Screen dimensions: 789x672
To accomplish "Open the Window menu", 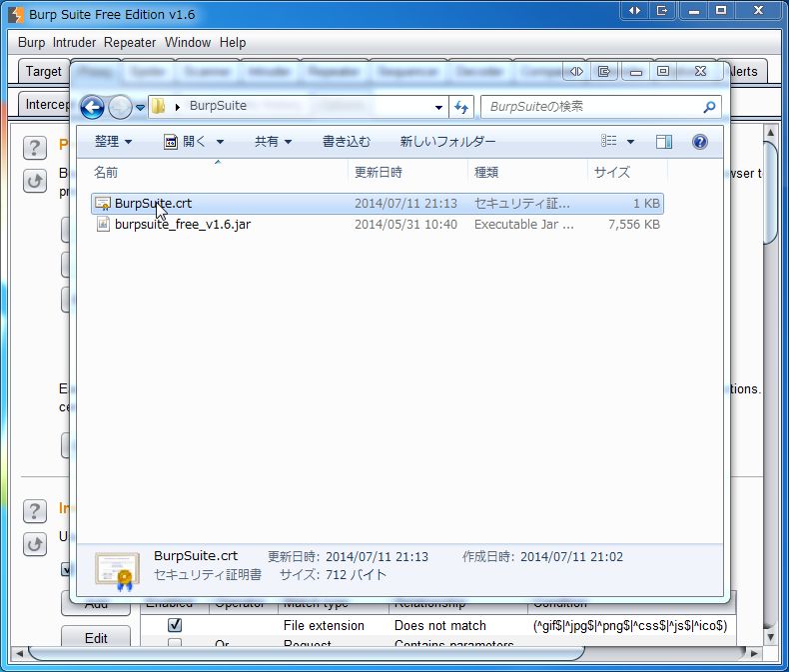I will (x=188, y=42).
